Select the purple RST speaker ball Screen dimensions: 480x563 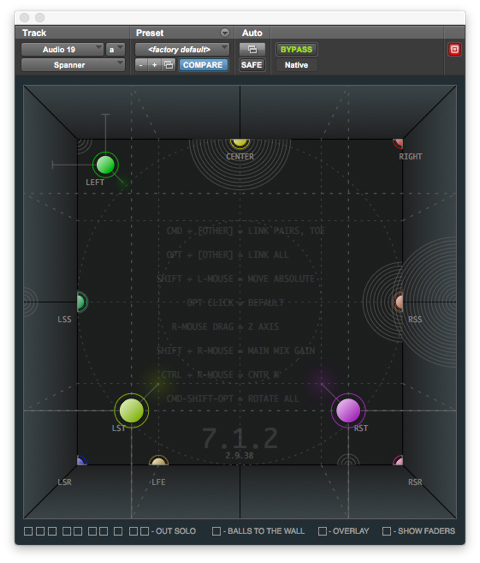point(348,410)
